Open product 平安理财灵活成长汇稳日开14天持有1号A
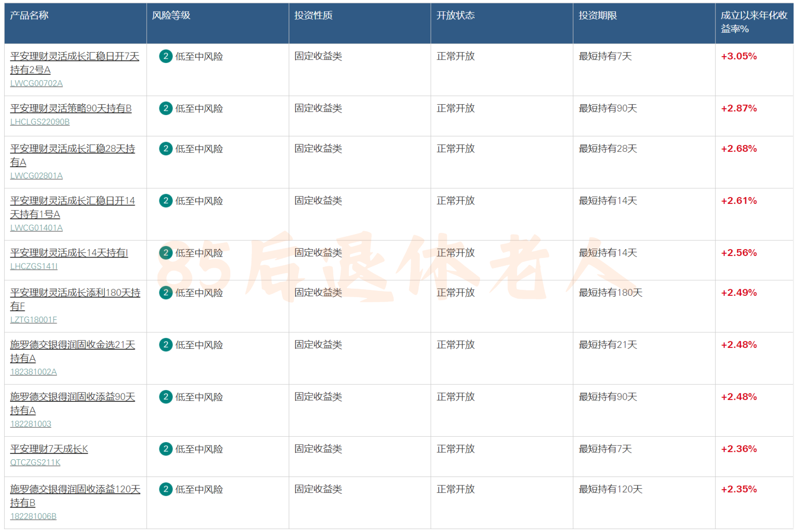This screenshot has width=797, height=532. tap(72, 208)
